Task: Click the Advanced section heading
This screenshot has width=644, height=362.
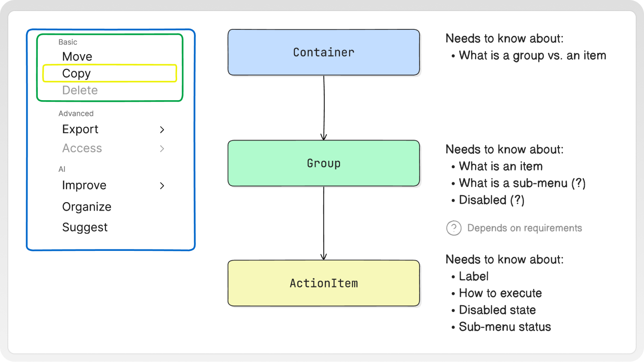Action: (x=76, y=113)
